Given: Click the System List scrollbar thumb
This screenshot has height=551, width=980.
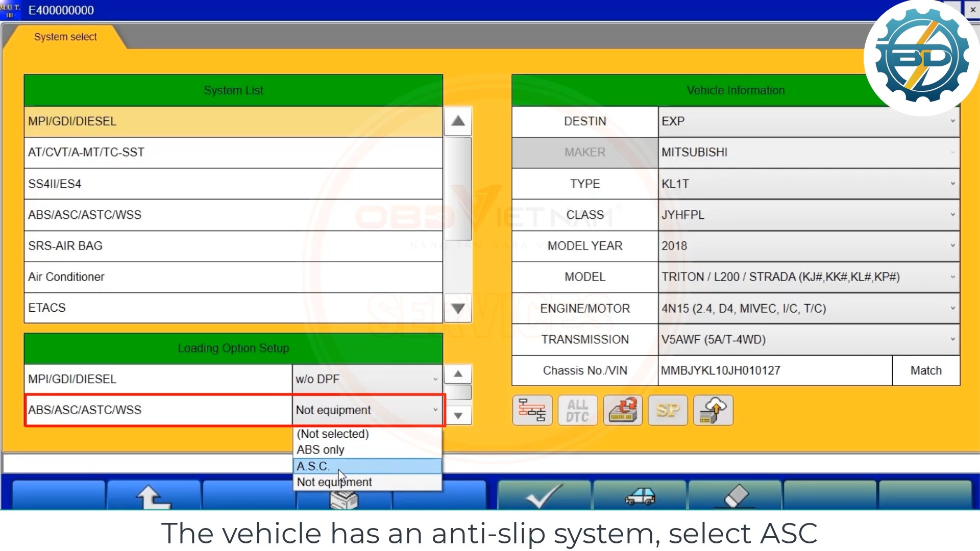Looking at the screenshot, I should [x=458, y=189].
